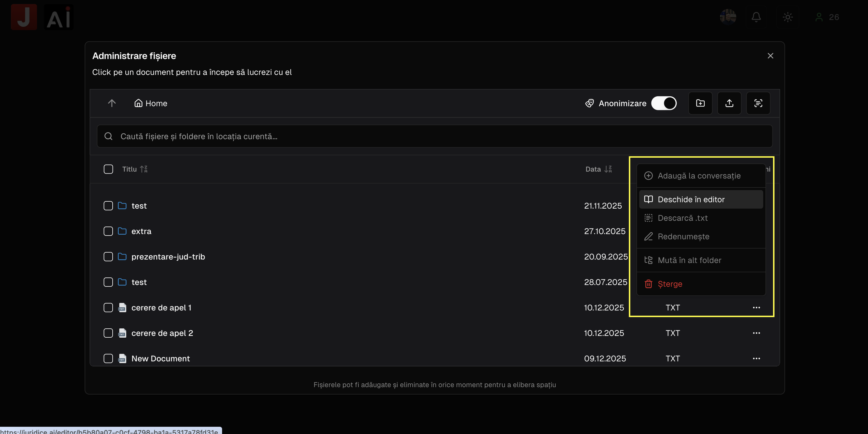The width and height of the screenshot is (868, 434).
Task: Select the extra folder checkbox
Action: pos(108,231)
